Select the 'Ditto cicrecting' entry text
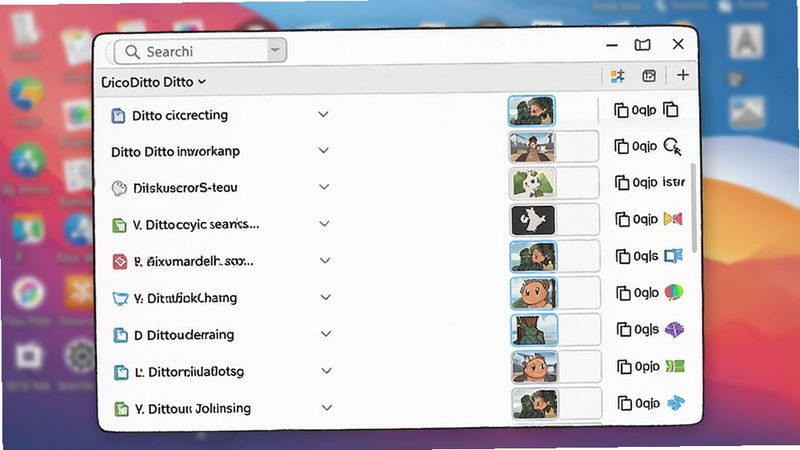This screenshot has height=450, width=800. [180, 115]
